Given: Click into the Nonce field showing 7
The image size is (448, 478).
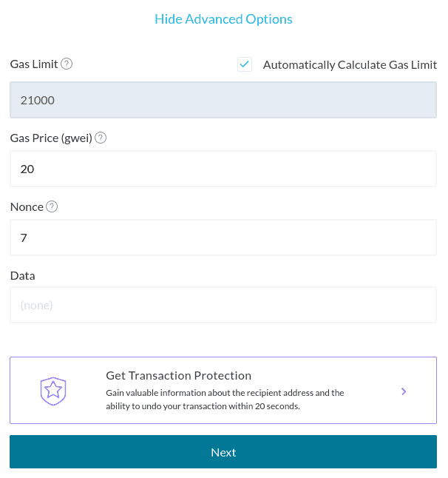Looking at the screenshot, I should click(223, 238).
